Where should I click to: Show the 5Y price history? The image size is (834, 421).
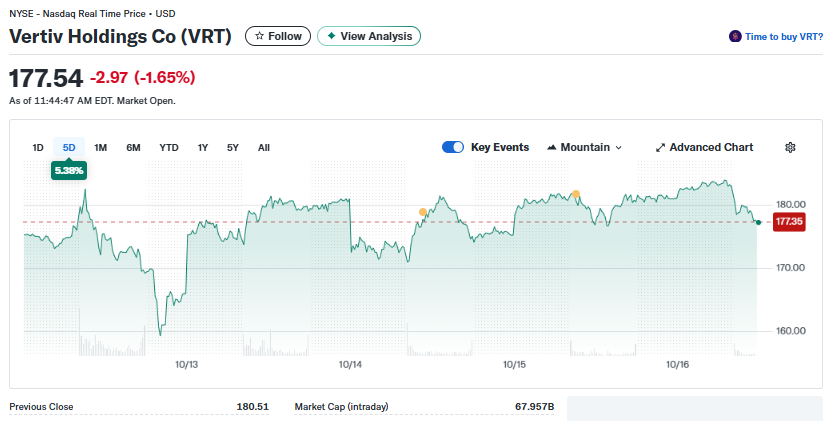point(233,147)
